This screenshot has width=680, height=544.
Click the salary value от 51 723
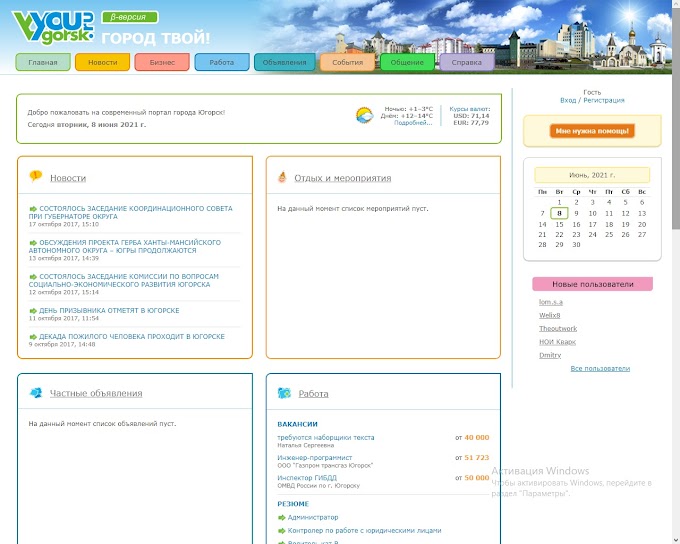click(472, 457)
